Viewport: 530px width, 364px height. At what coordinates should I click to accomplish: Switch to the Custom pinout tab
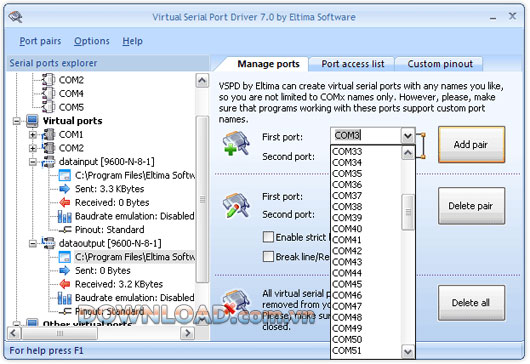tap(440, 64)
